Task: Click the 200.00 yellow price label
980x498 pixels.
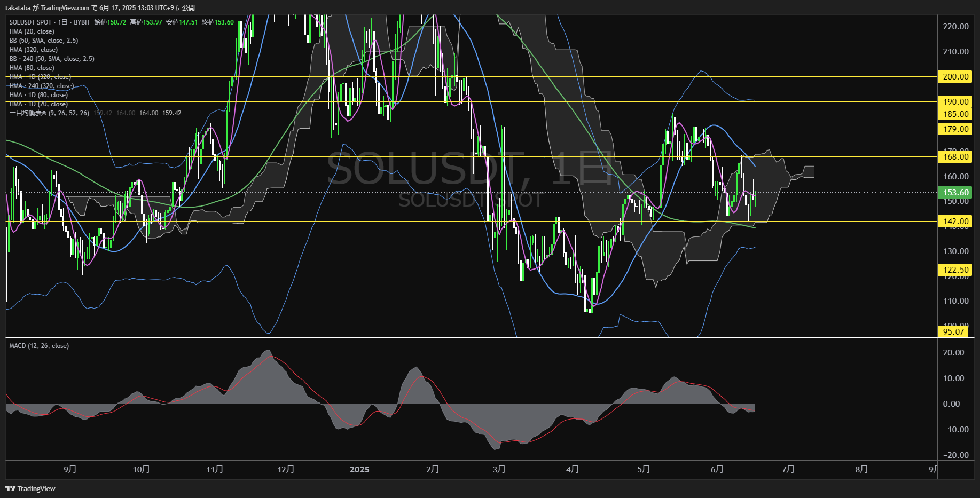Action: [x=955, y=76]
